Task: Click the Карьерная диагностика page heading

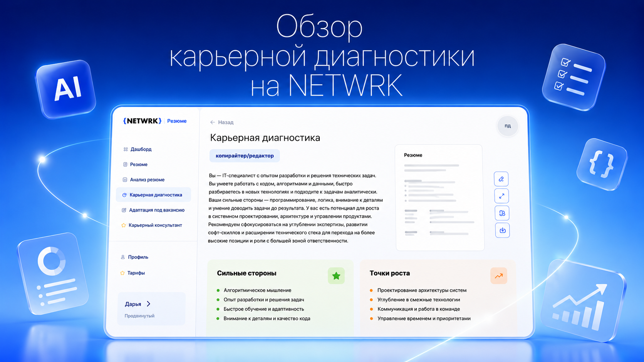Action: (265, 138)
